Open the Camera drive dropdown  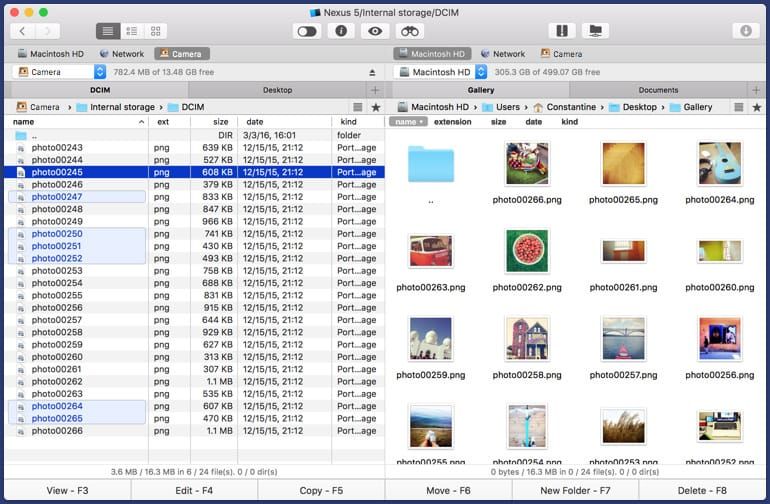click(100, 72)
